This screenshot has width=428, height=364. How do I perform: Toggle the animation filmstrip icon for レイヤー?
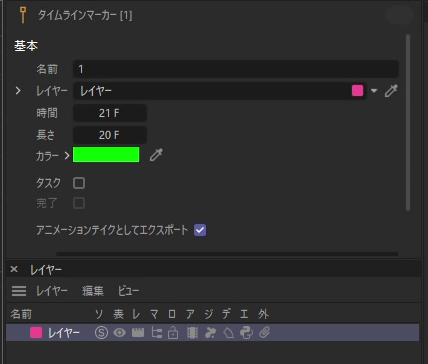click(192, 333)
